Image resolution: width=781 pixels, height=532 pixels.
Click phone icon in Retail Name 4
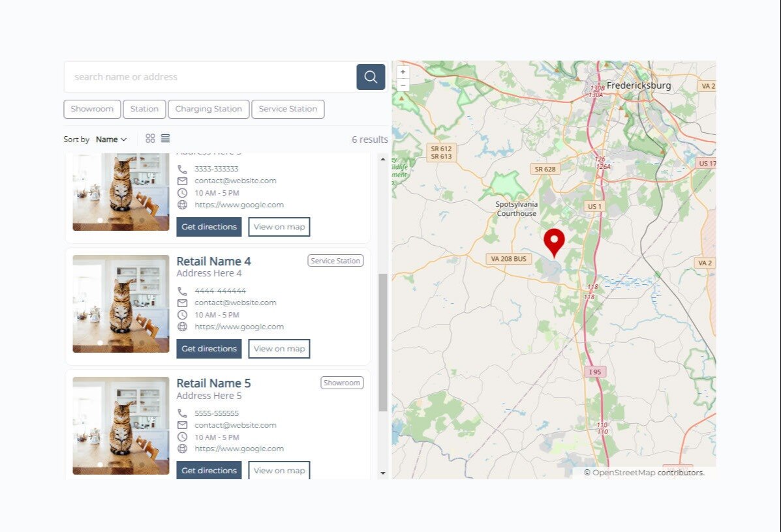pyautogui.click(x=182, y=291)
